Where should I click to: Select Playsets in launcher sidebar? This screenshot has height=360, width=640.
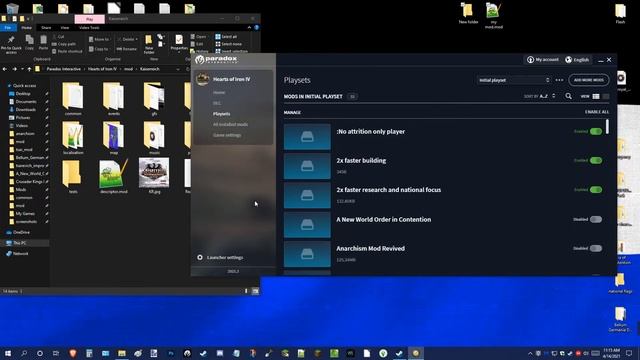221,114
